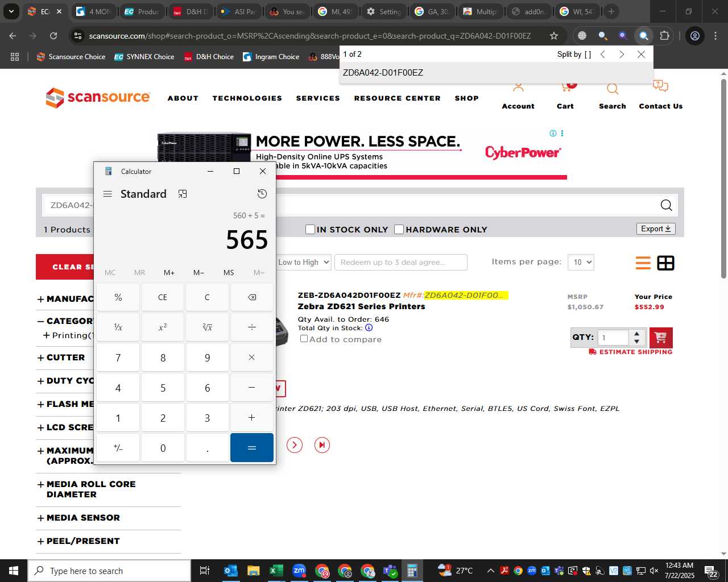Click the equals key in Calculator
Screen dimensions: 728x582
point(252,448)
